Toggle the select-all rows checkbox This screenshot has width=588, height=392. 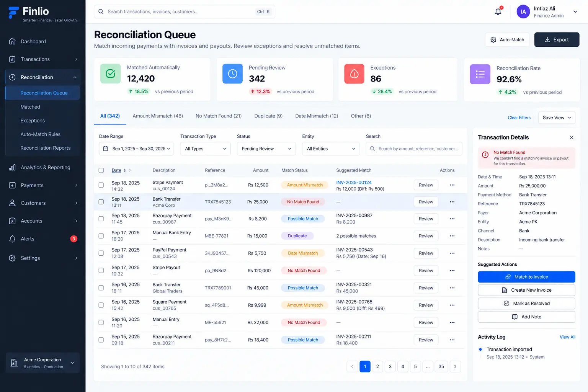click(101, 170)
